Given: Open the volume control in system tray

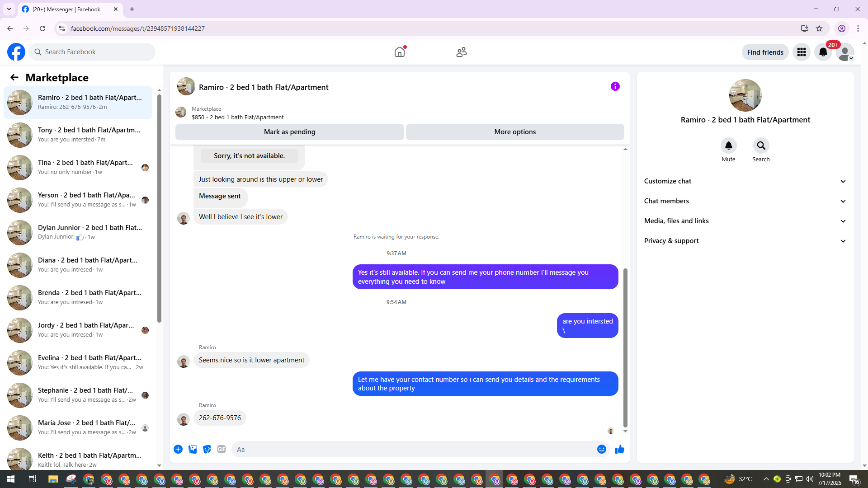Looking at the screenshot, I should pyautogui.click(x=810, y=479).
